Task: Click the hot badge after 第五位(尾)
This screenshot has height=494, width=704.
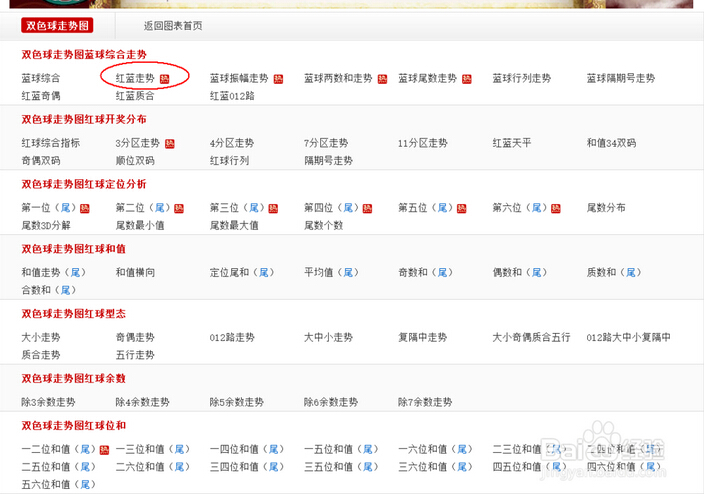Action: click(x=461, y=208)
